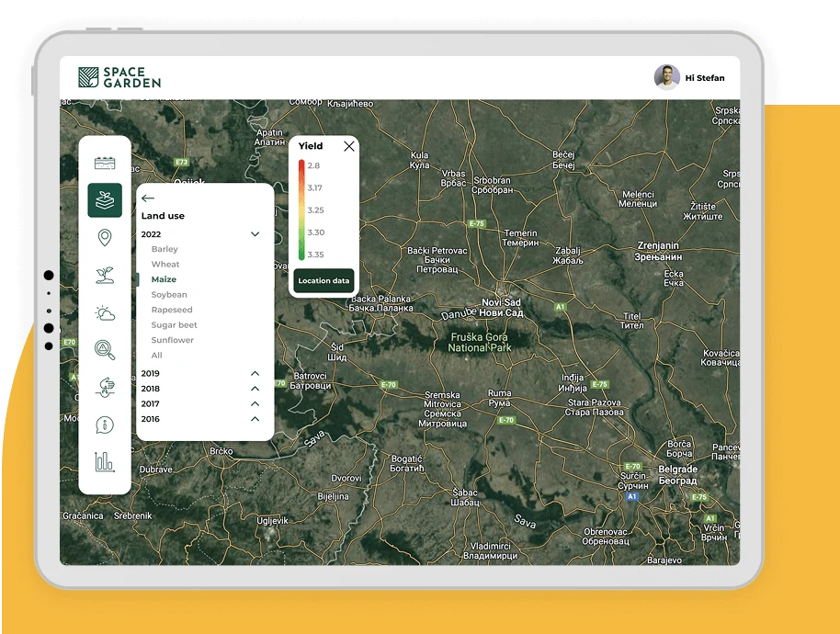Expand the 2016 land use section
Screen dimensions: 840x634
coord(255,419)
